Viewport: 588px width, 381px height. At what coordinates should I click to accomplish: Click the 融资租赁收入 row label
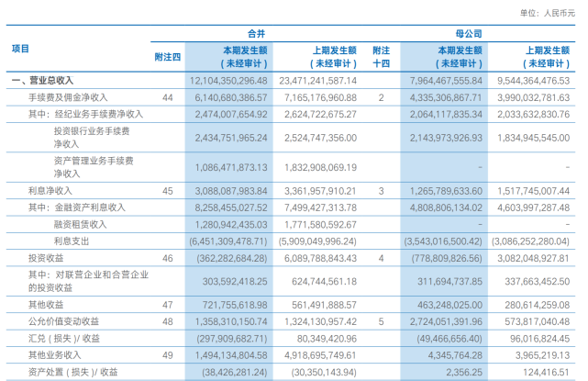(x=80, y=223)
